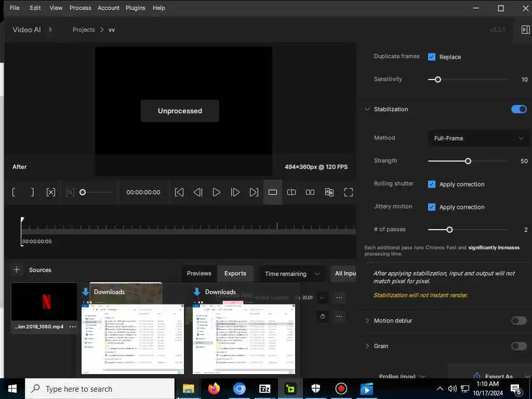Click the screen recorder taskbar icon
Image resolution: width=532 pixels, height=399 pixels.
pos(341,389)
